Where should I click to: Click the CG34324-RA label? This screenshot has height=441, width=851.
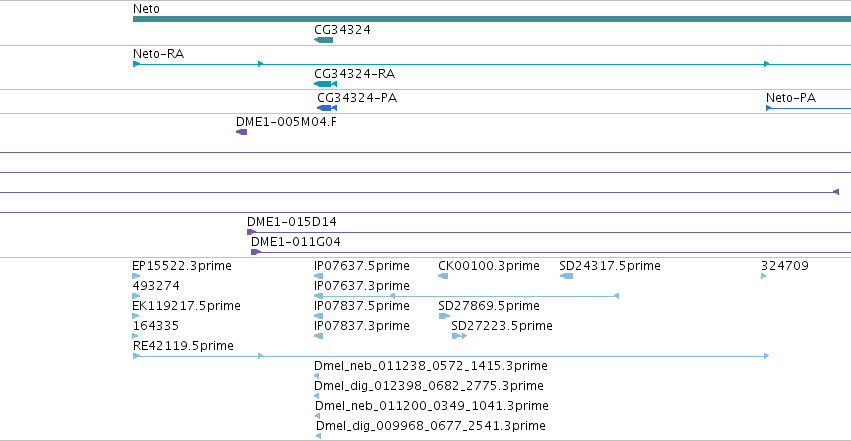coord(354,74)
